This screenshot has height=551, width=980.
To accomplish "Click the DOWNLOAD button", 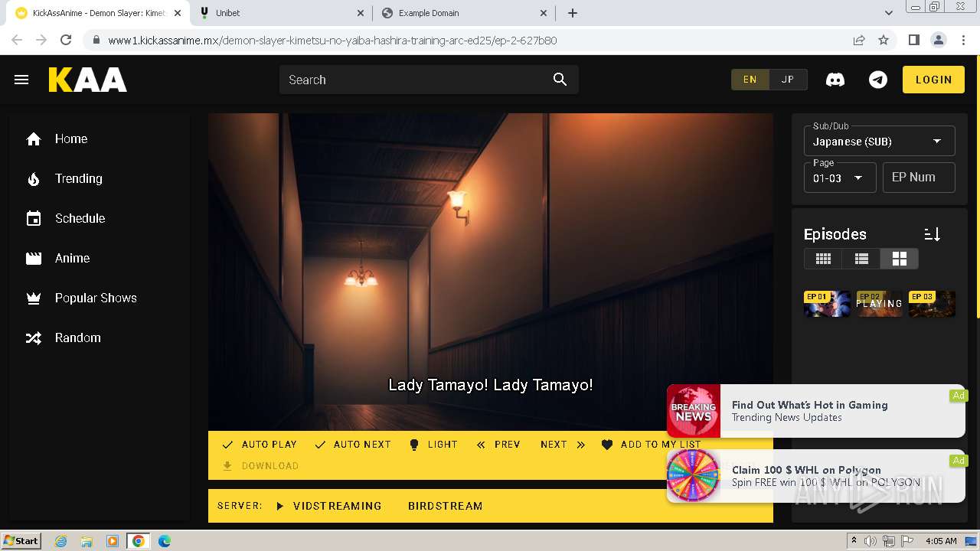I will coord(260,466).
